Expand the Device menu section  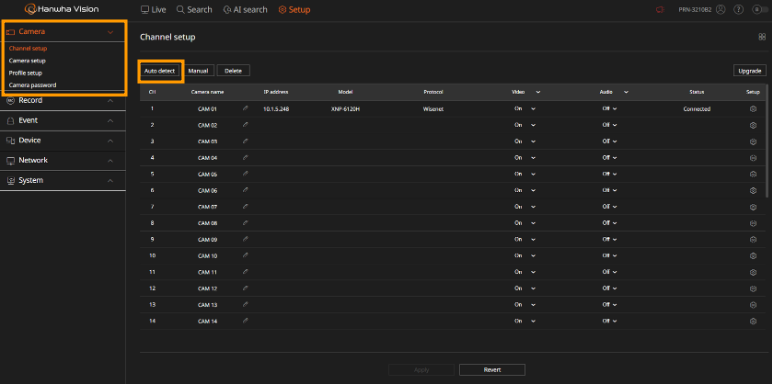[x=110, y=141]
